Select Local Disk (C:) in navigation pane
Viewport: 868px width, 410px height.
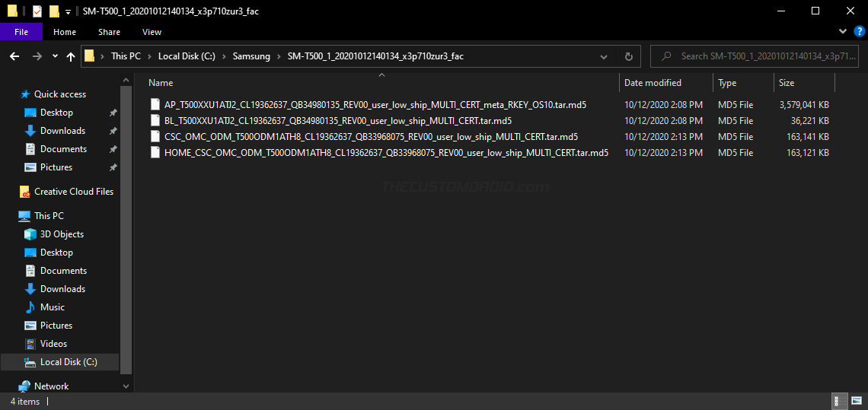tap(69, 362)
